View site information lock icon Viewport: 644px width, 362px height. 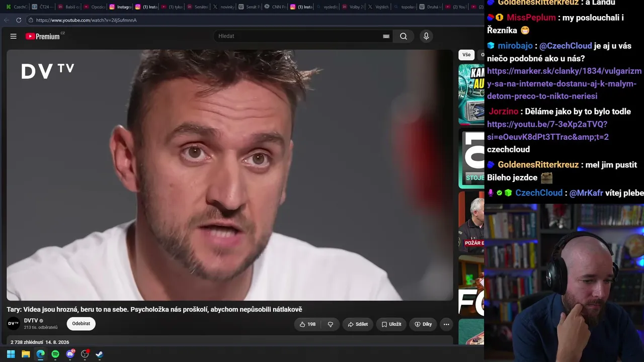pyautogui.click(x=31, y=20)
